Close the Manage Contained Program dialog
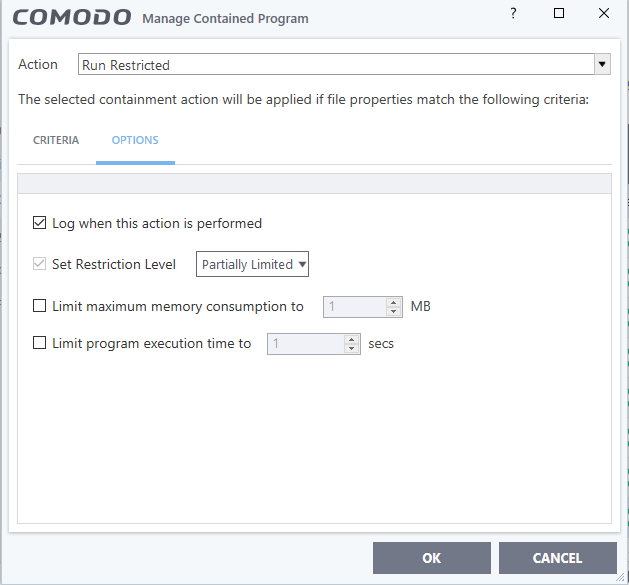629x585 pixels. pos(604,14)
